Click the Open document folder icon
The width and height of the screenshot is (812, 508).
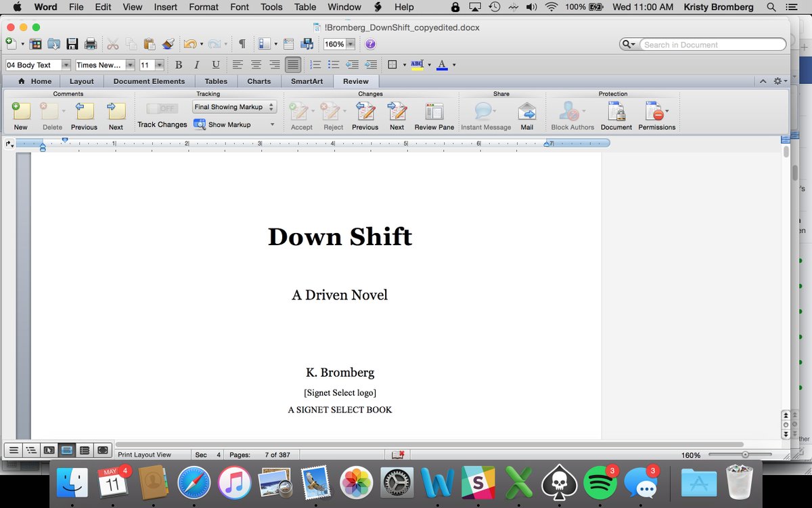pos(54,44)
